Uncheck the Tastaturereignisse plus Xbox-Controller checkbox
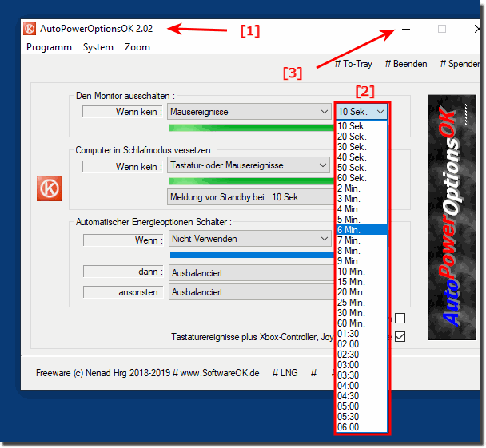 pos(400,336)
